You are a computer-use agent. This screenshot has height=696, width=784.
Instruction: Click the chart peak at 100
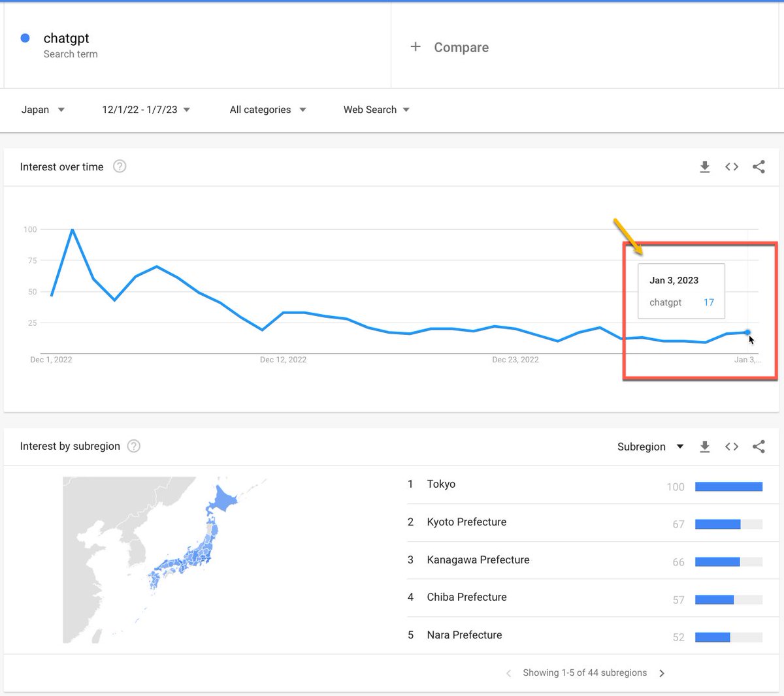[72, 230]
